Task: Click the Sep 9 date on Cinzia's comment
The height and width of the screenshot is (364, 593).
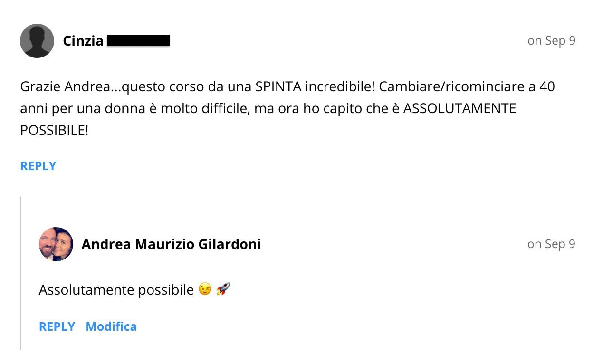Action: [551, 41]
